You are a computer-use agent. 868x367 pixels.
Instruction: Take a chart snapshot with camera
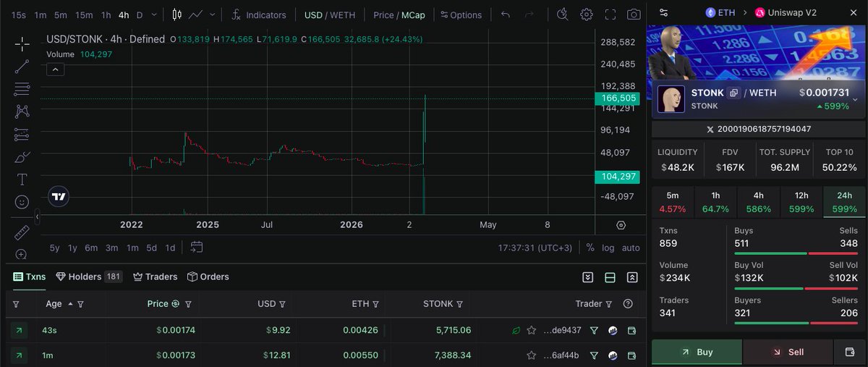click(634, 14)
